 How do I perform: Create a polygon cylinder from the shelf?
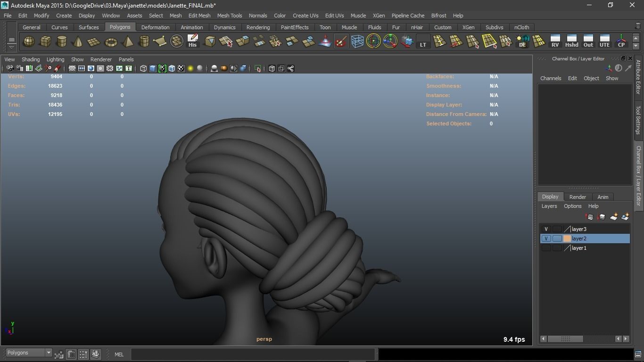[62, 41]
